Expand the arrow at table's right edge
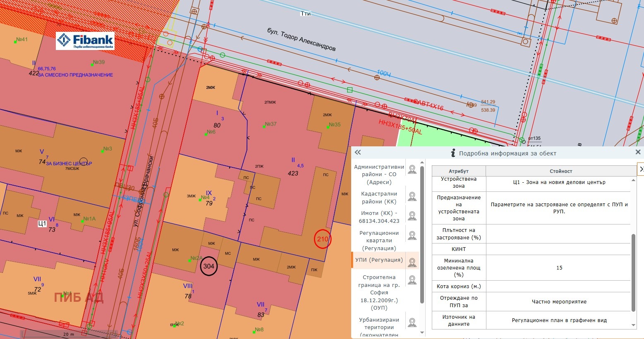Image resolution: width=644 pixels, height=339 pixels. [641, 169]
